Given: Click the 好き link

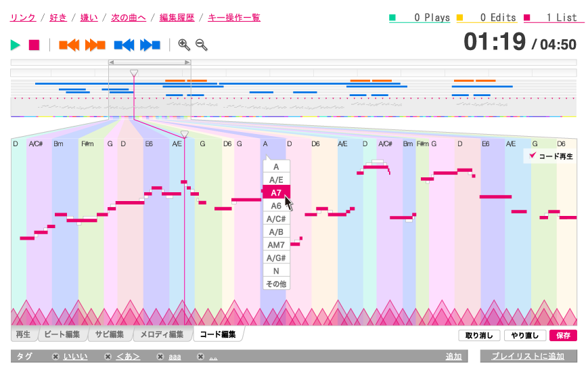Looking at the screenshot, I should point(58,17).
